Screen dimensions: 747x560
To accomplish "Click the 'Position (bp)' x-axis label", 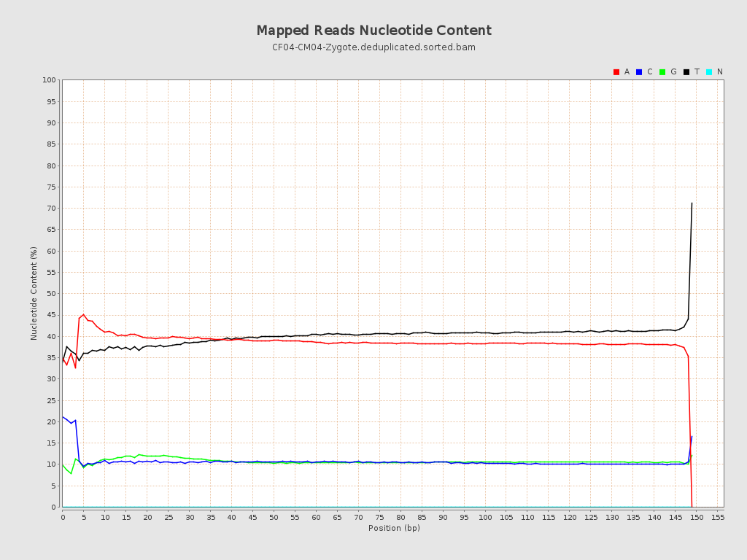I will coord(394,528).
